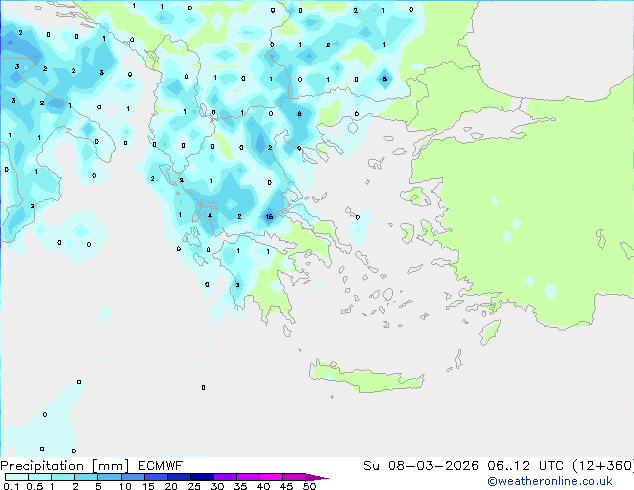Click the "40" legend scale label

point(263,486)
